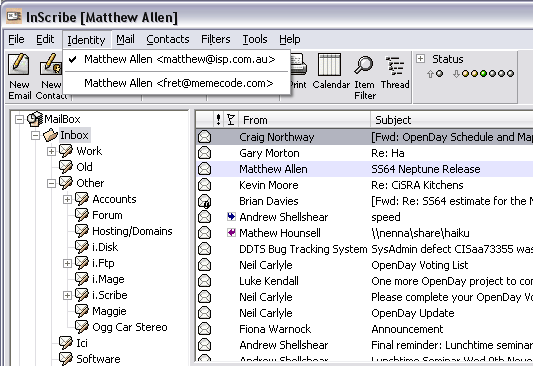This screenshot has width=533, height=366.
Task: Open the Tools menu
Action: (255, 39)
